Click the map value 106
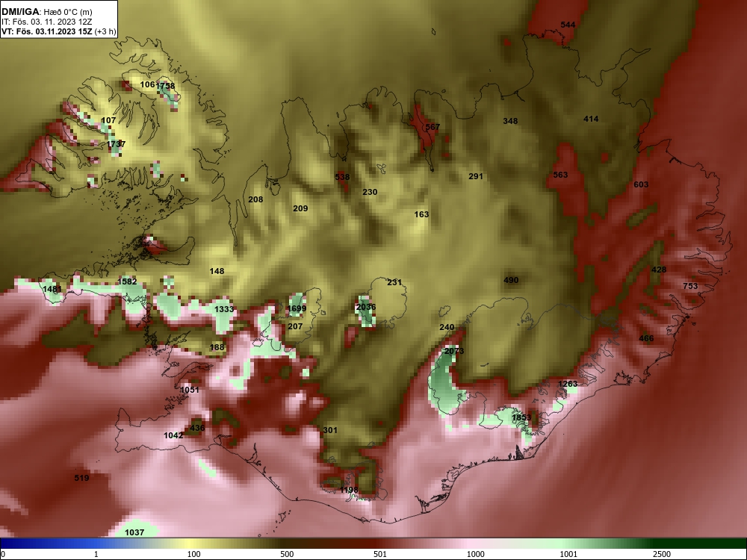The width and height of the screenshot is (747, 560). (x=148, y=84)
